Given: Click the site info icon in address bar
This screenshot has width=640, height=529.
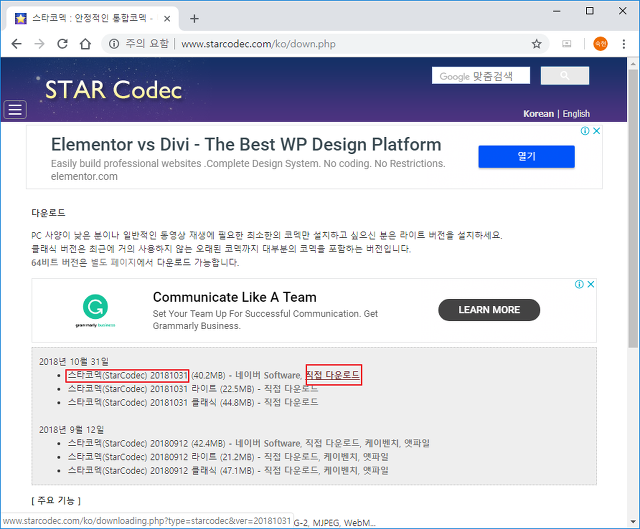Looking at the screenshot, I should (114, 44).
